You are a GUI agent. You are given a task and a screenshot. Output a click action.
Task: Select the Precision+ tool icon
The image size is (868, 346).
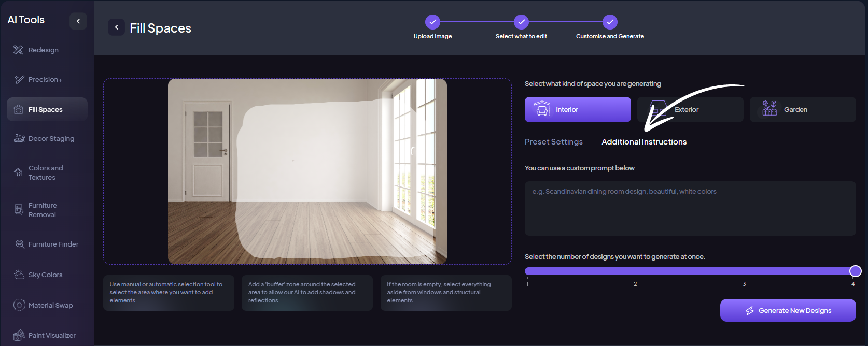pyautogui.click(x=19, y=79)
